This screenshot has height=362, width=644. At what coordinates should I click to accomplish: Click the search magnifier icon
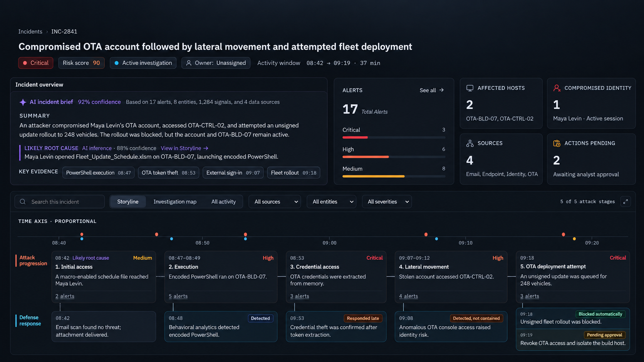click(23, 202)
